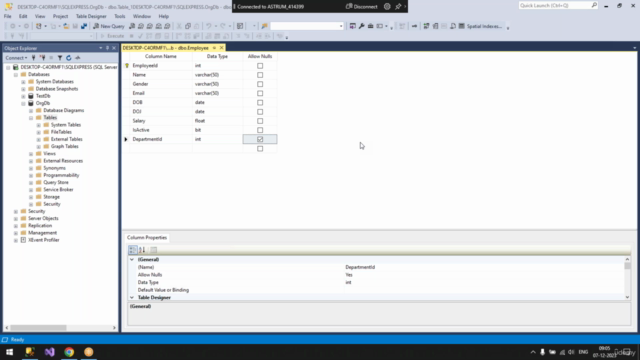Select the Column Properties tab
This screenshot has height=360, width=640.
tap(147, 238)
